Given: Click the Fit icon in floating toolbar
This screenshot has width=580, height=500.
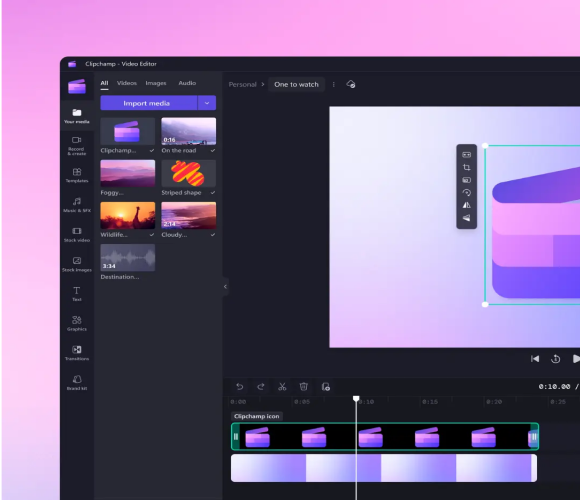Looking at the screenshot, I should pos(466,155).
